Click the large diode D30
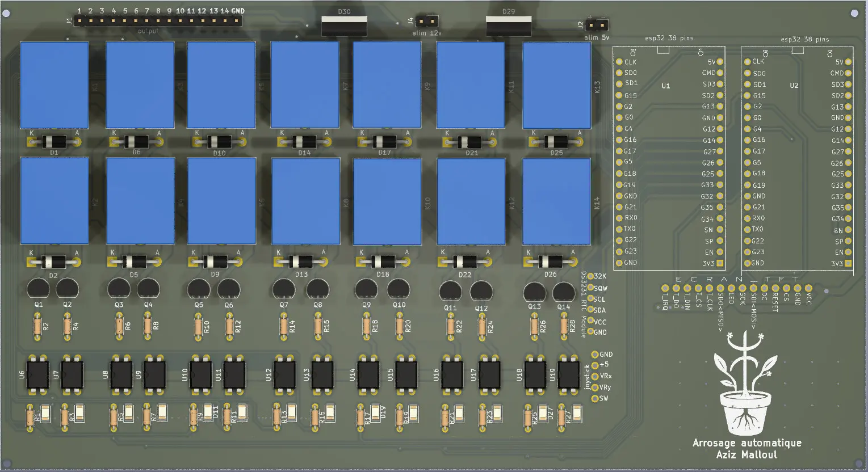 344,25
